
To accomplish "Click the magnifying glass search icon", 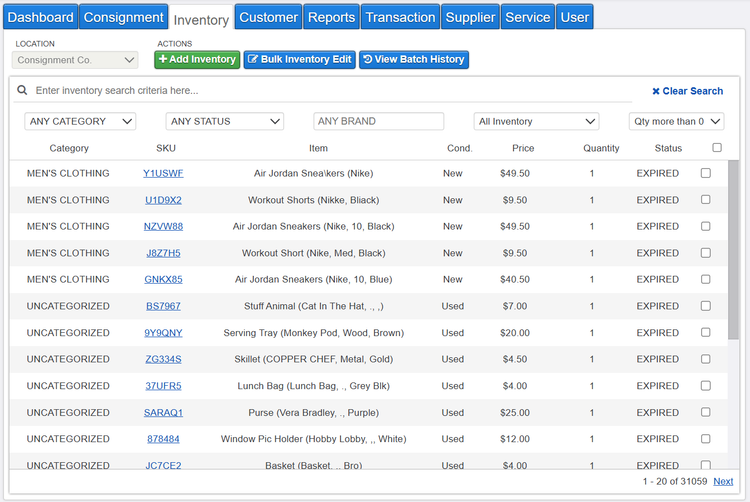I will [x=22, y=91].
